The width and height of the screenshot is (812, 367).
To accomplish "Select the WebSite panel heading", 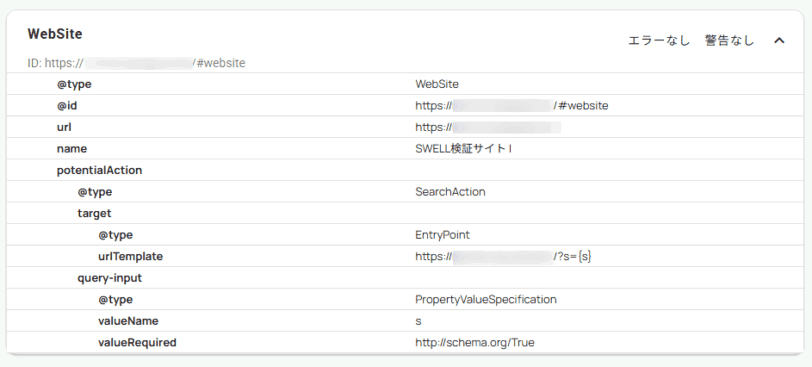I will coord(55,34).
